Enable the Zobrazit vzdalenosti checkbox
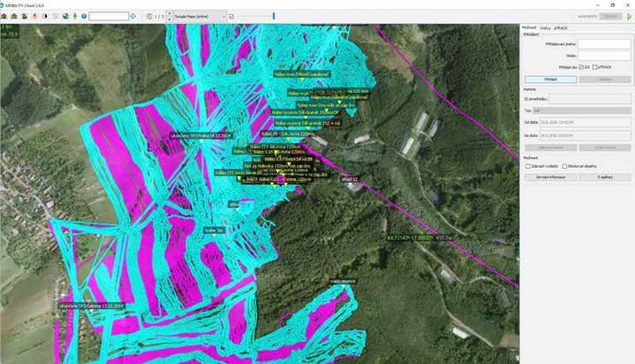 (x=527, y=166)
